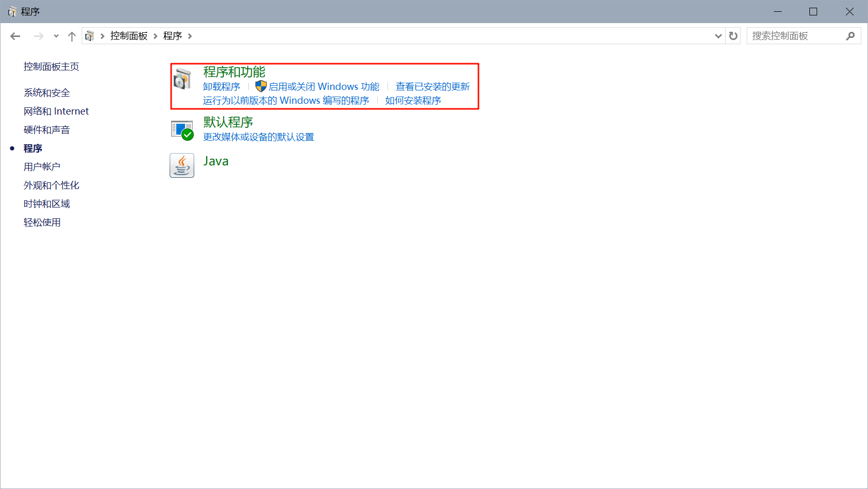Click the address bar control panel icon
This screenshot has width=868, height=489.
[x=89, y=36]
